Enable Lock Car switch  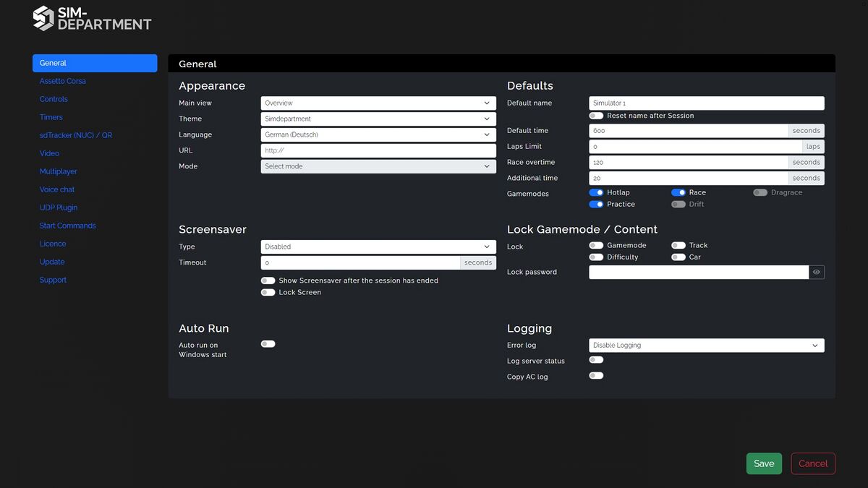tap(678, 257)
